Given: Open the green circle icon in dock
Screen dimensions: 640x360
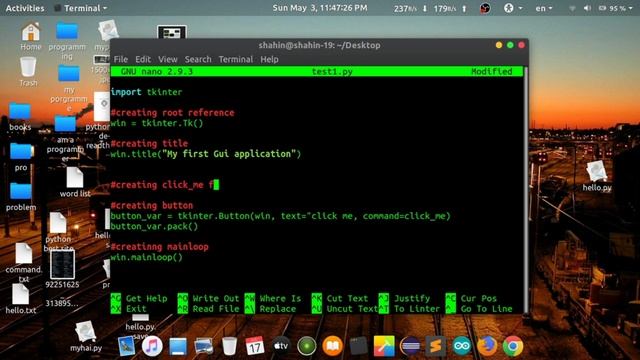Looking at the screenshot, I should [307, 346].
